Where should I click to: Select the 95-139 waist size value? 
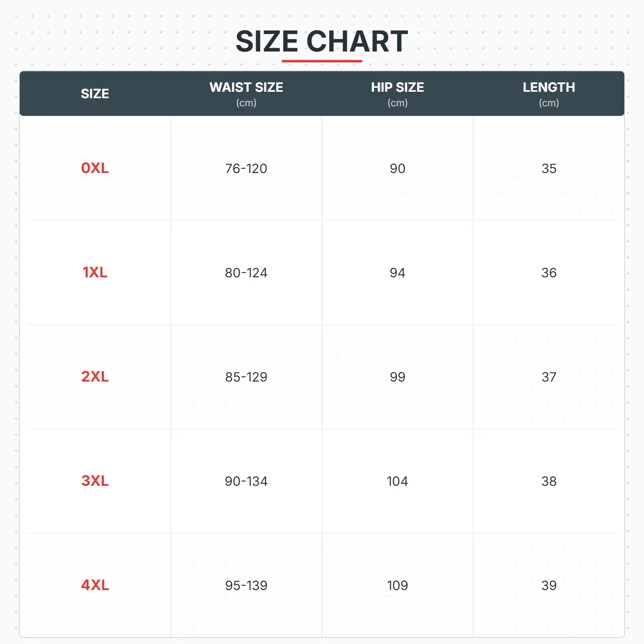(246, 586)
